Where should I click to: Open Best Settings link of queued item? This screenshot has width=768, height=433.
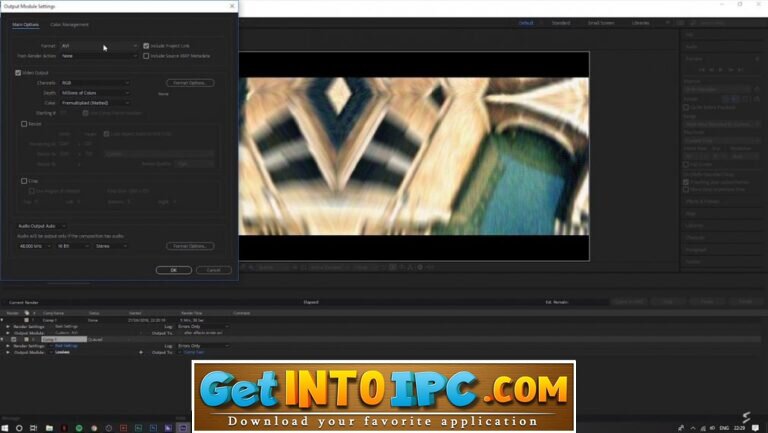(66, 346)
